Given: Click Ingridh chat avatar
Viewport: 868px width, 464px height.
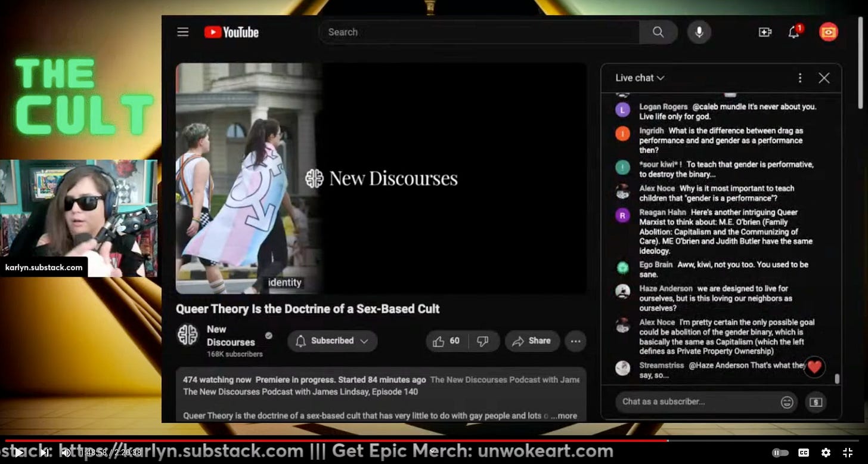Looking at the screenshot, I should click(x=622, y=134).
